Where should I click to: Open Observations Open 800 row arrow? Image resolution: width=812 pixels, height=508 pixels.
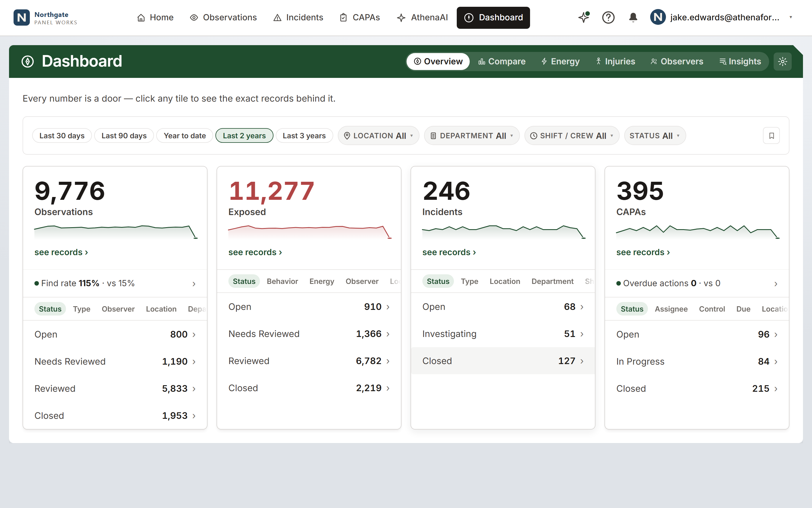point(194,335)
